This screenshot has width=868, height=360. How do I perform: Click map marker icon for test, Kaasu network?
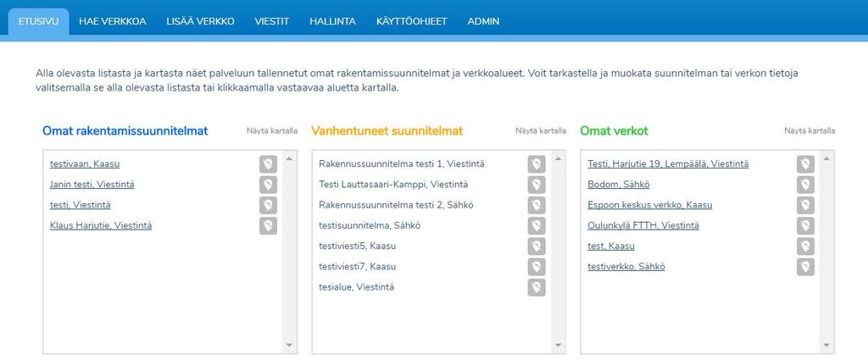805,246
